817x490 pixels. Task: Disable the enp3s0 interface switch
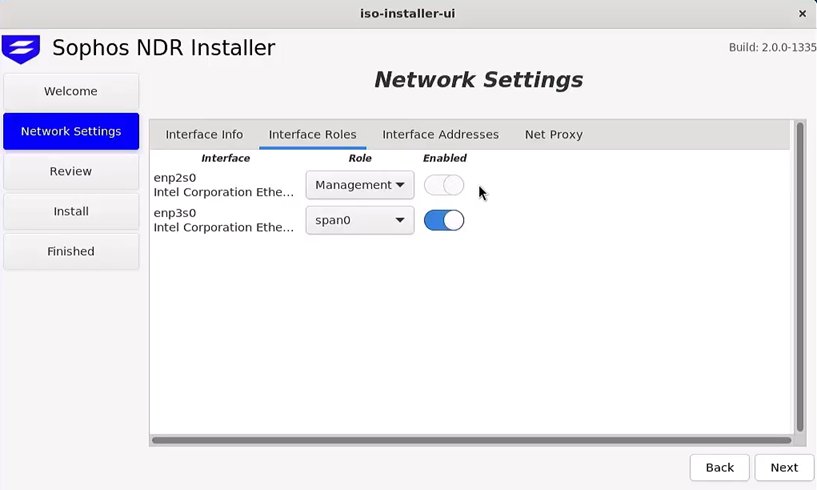click(x=444, y=220)
